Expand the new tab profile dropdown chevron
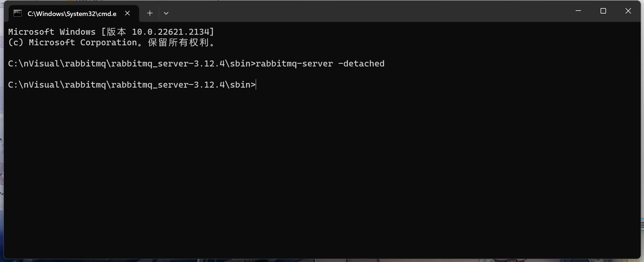 click(x=166, y=13)
